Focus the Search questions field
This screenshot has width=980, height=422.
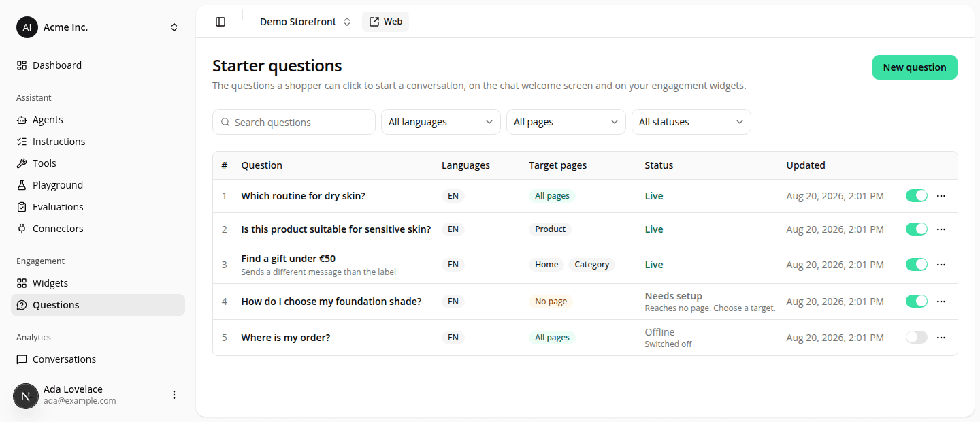(x=294, y=122)
